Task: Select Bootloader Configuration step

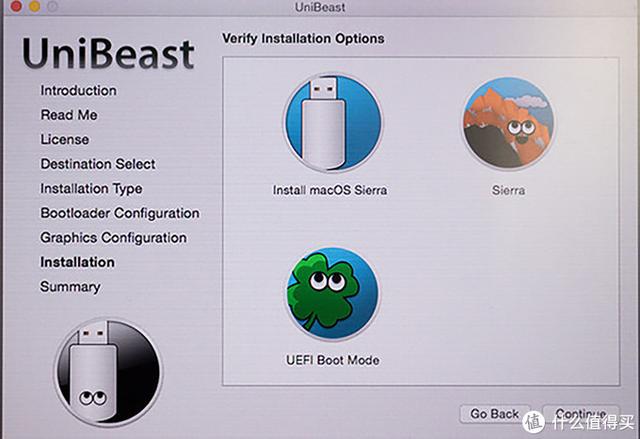Action: point(120,213)
